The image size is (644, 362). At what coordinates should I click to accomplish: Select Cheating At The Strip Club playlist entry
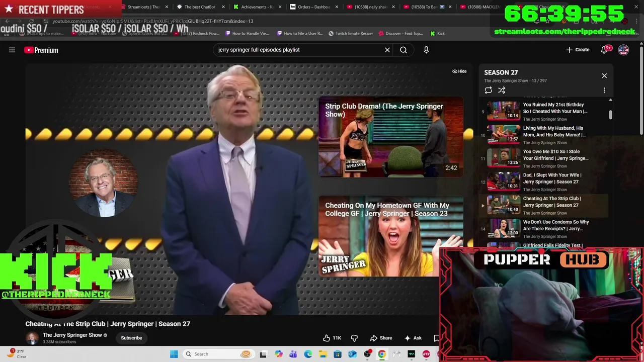tap(543, 205)
